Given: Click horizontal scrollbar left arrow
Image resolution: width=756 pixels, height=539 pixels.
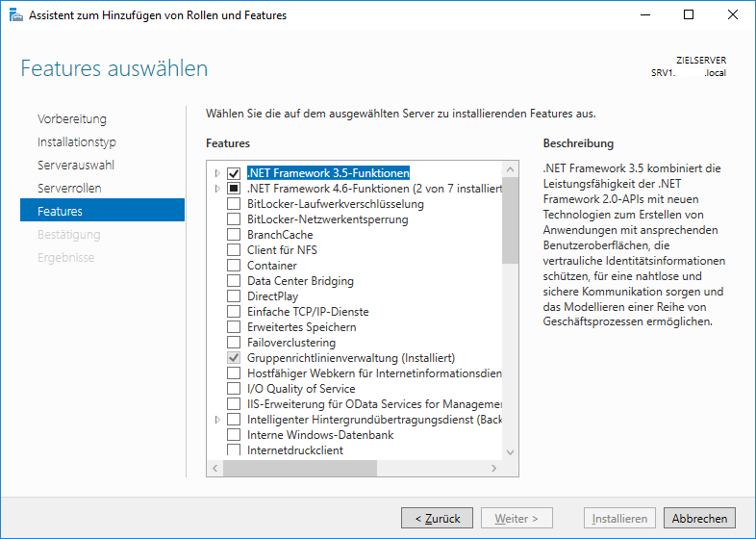Looking at the screenshot, I should 215,468.
